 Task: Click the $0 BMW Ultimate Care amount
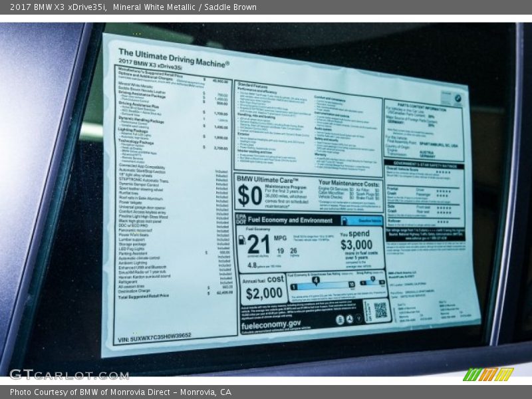coord(250,196)
